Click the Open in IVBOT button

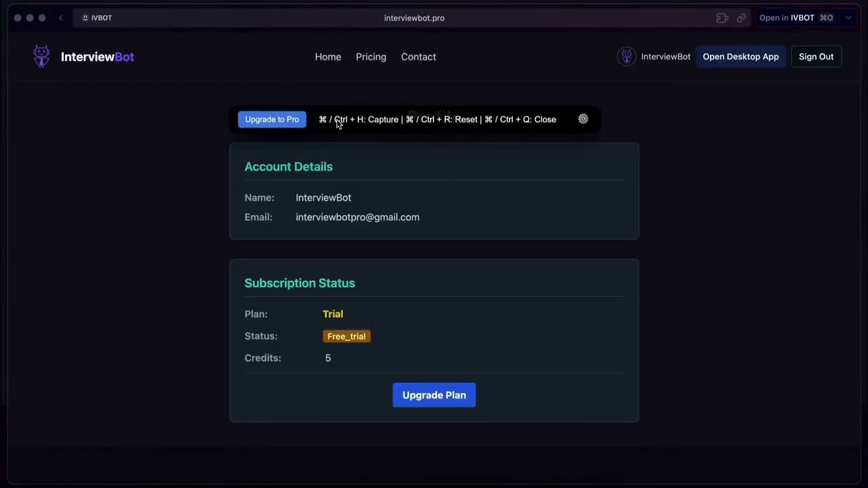[x=796, y=18]
